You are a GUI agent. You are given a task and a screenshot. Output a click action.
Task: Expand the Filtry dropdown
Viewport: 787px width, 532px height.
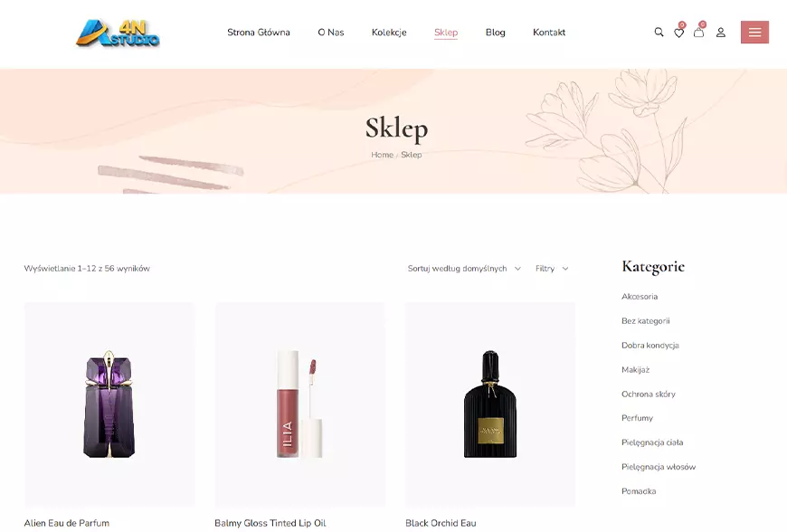(x=552, y=269)
